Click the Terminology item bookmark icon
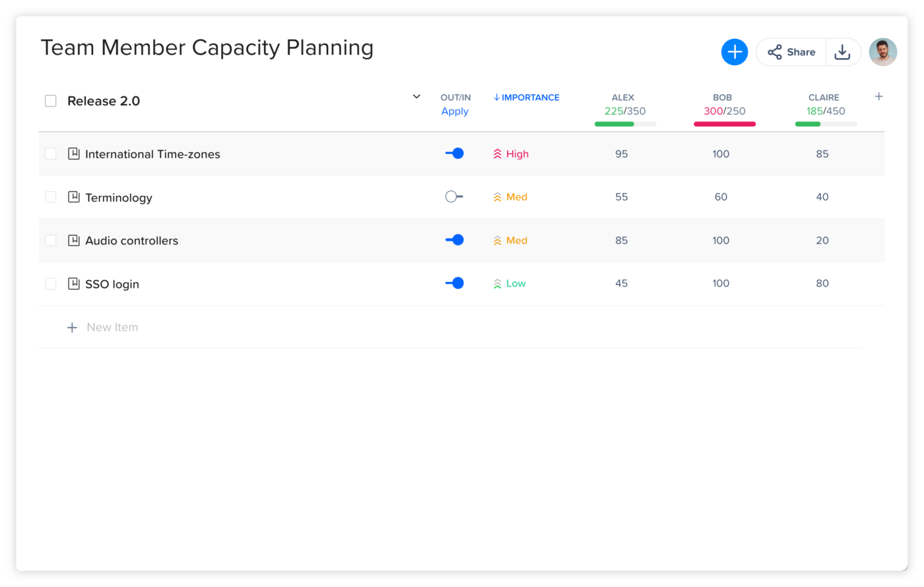924x587 pixels. (74, 197)
